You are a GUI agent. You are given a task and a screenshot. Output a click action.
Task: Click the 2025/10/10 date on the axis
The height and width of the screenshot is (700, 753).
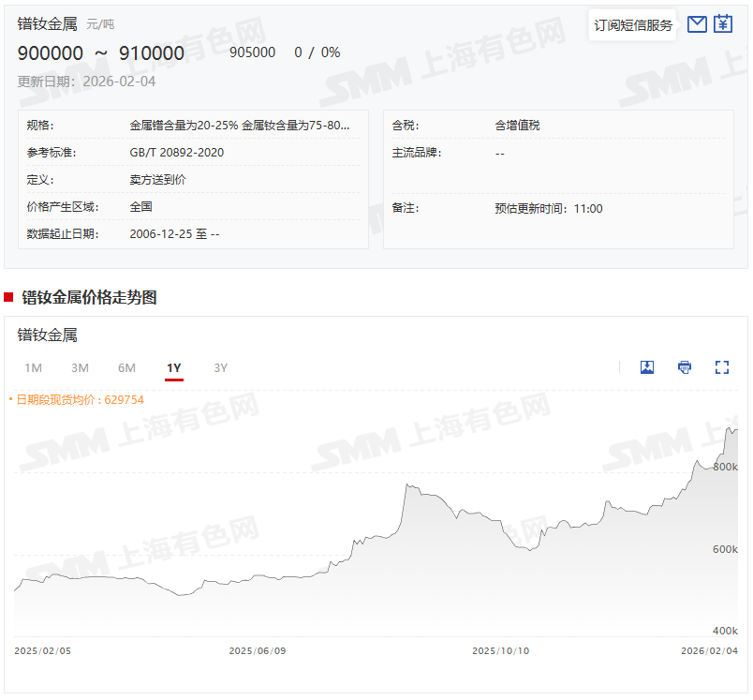point(500,650)
